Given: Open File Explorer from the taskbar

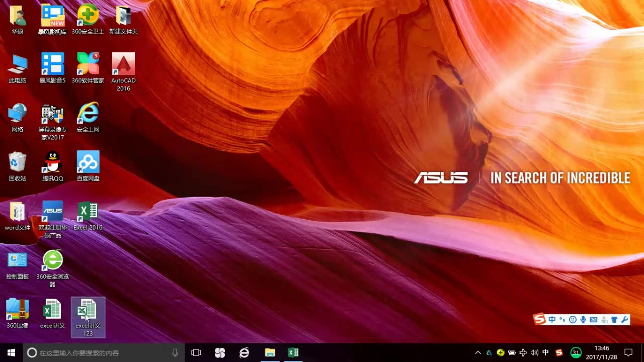Looking at the screenshot, I should click(x=270, y=352).
